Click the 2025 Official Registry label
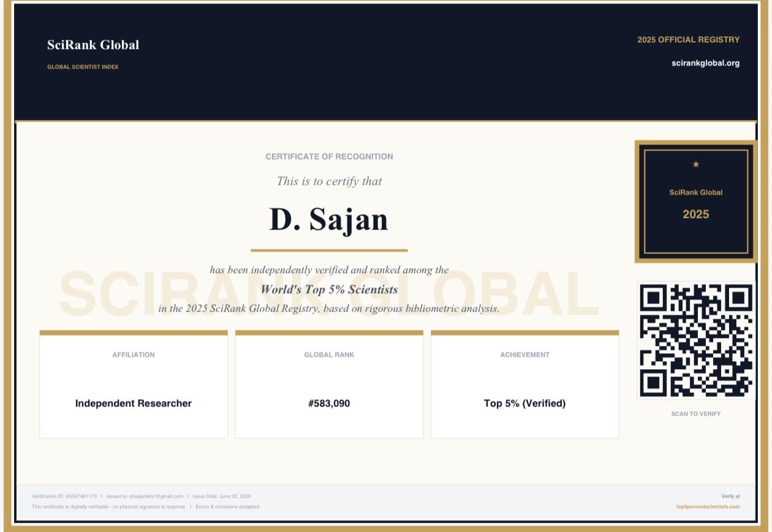772x532 pixels. pyautogui.click(x=688, y=40)
